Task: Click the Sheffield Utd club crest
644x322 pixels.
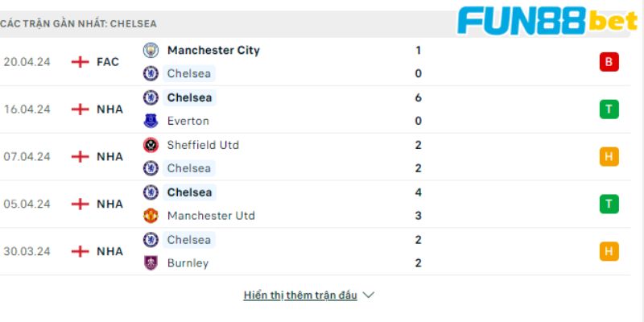Action: (x=151, y=145)
